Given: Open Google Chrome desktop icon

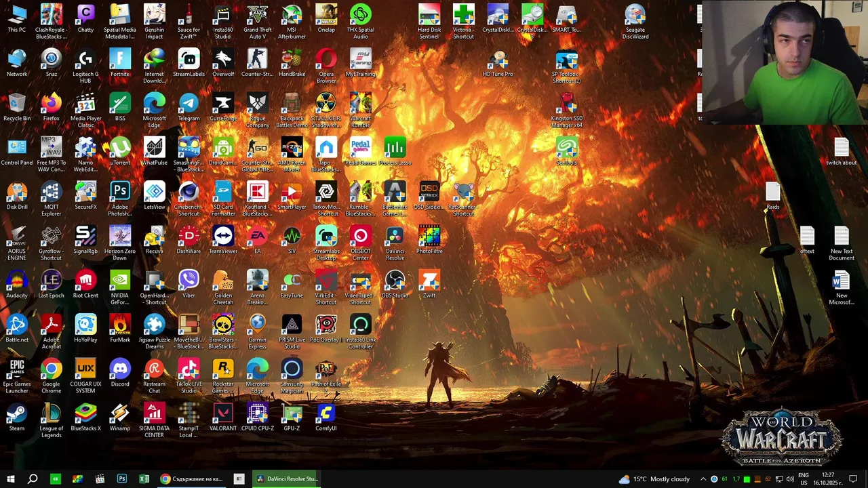Looking at the screenshot, I should (x=51, y=375).
